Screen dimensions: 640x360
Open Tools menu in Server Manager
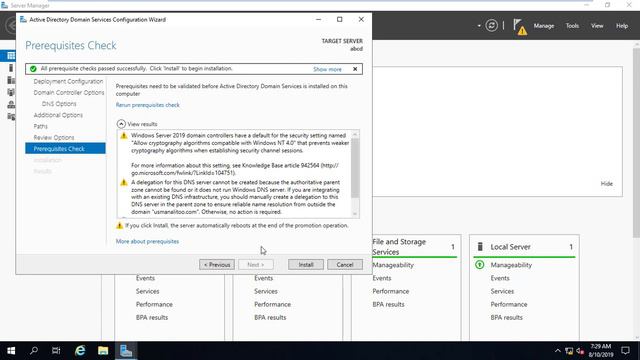click(x=572, y=26)
